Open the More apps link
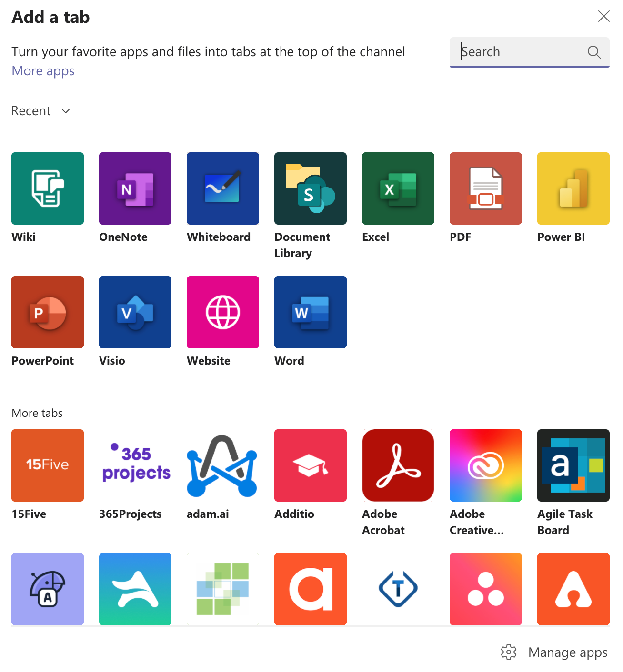The image size is (623, 672). coord(43,71)
